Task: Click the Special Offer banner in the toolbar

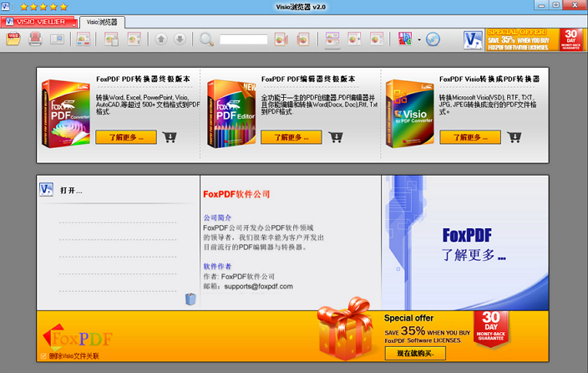Action: point(535,39)
